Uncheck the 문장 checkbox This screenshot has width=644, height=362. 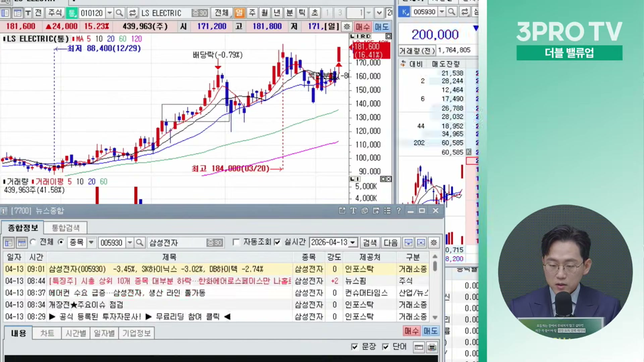[x=355, y=347]
